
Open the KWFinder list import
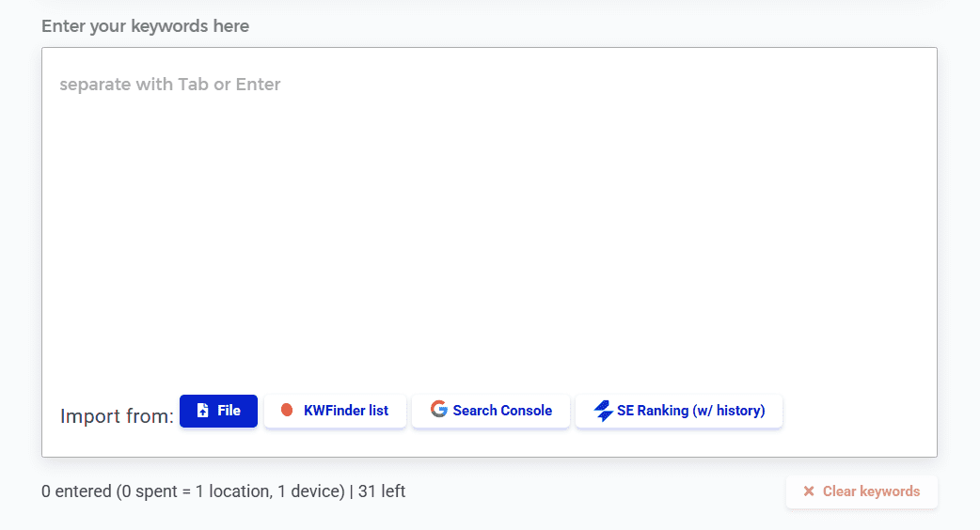[335, 411]
